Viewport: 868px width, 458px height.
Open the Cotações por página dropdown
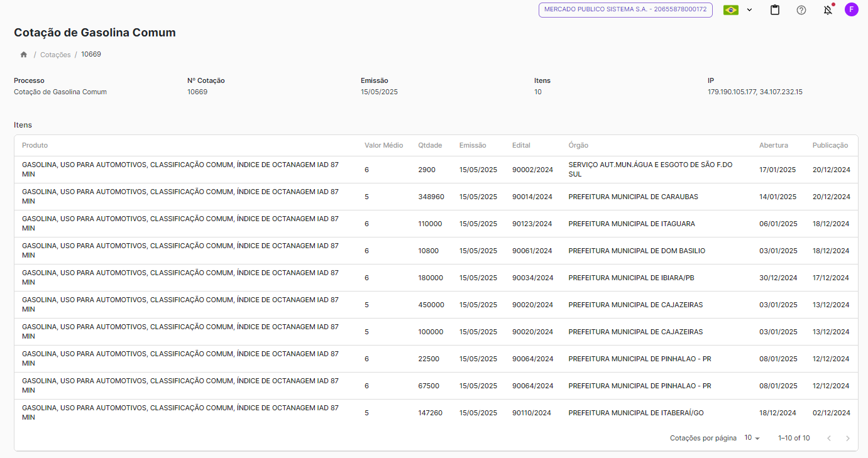coord(752,438)
